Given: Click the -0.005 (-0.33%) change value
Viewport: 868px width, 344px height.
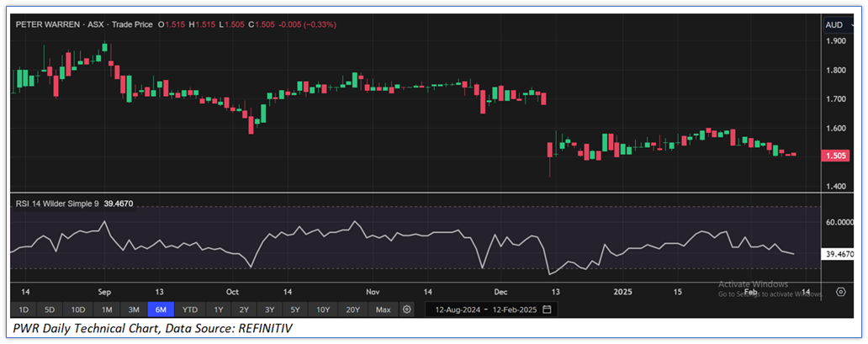Looking at the screenshot, I should tap(308, 25).
